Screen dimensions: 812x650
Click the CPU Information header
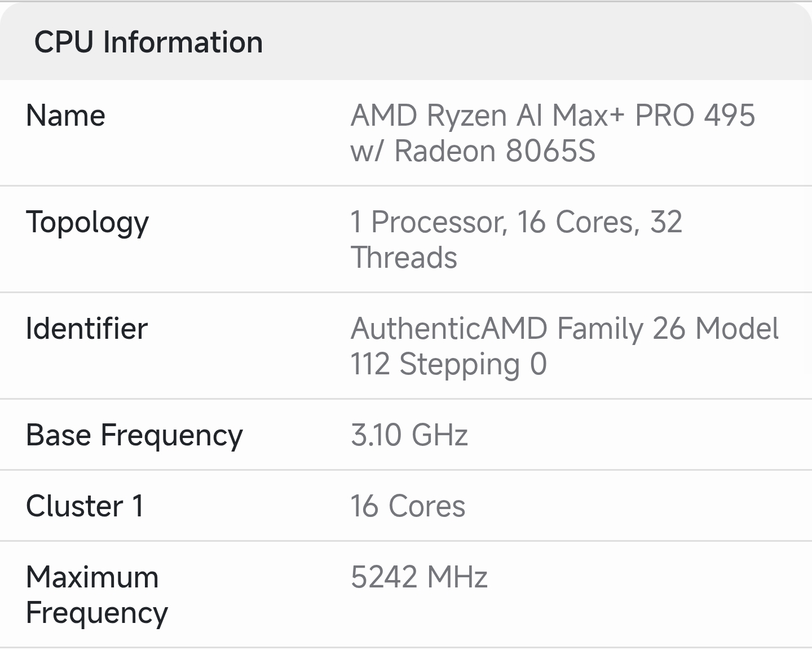[x=149, y=42]
